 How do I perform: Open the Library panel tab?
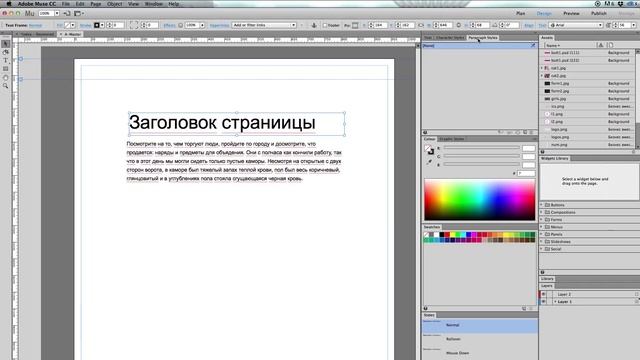coord(547,279)
